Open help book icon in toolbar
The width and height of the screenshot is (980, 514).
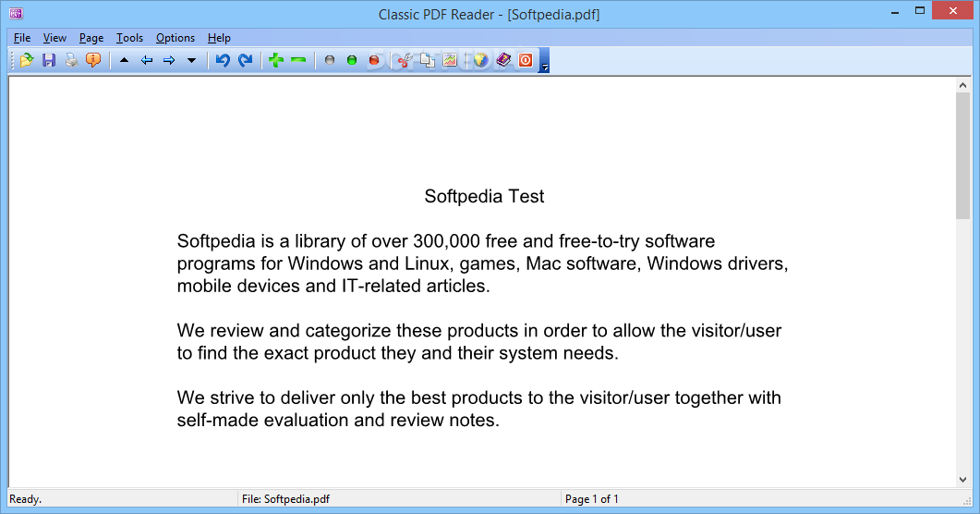(503, 60)
